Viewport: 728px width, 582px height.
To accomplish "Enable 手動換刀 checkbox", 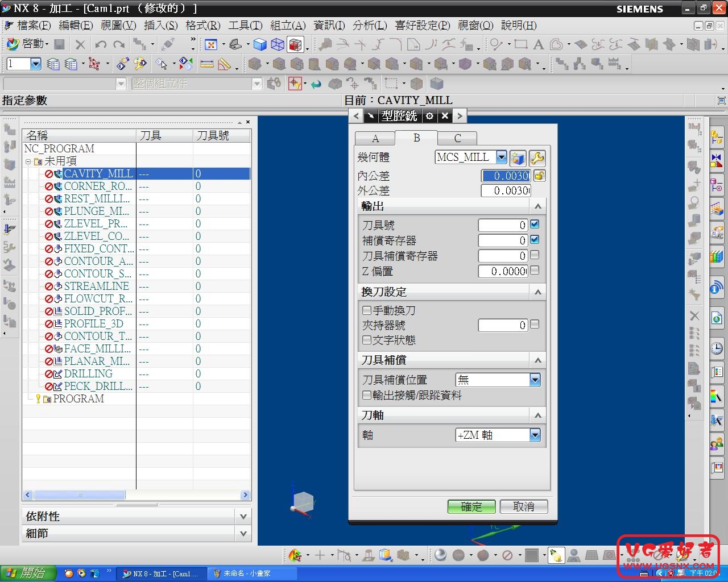I will [x=367, y=310].
